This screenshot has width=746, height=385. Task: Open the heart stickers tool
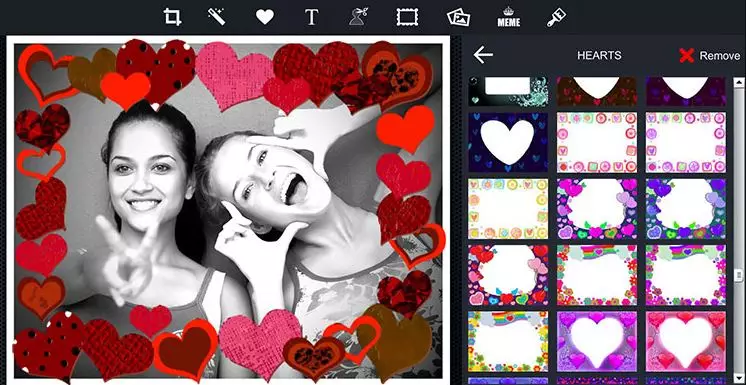[x=265, y=18]
